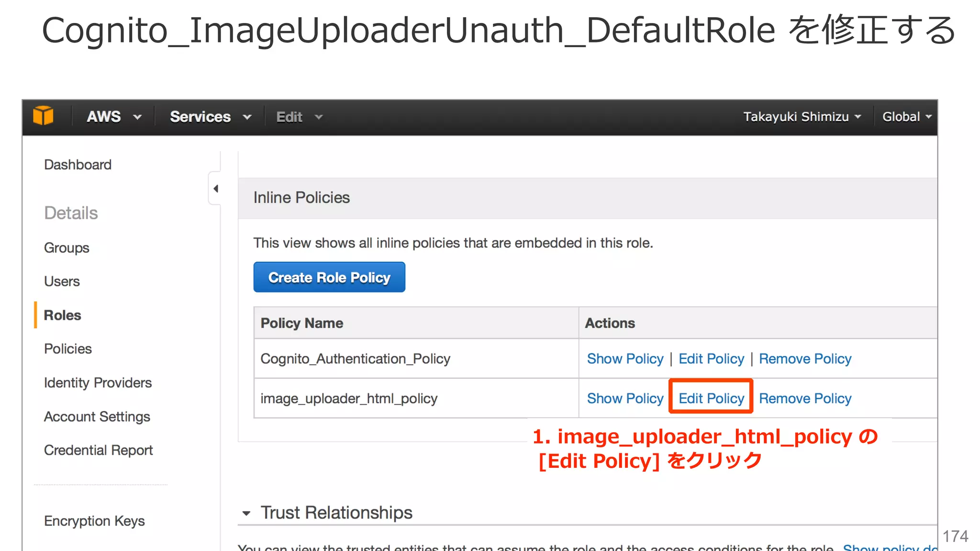The height and width of the screenshot is (551, 980).
Task: Collapse the left navigation pane arrow
Action: [216, 188]
